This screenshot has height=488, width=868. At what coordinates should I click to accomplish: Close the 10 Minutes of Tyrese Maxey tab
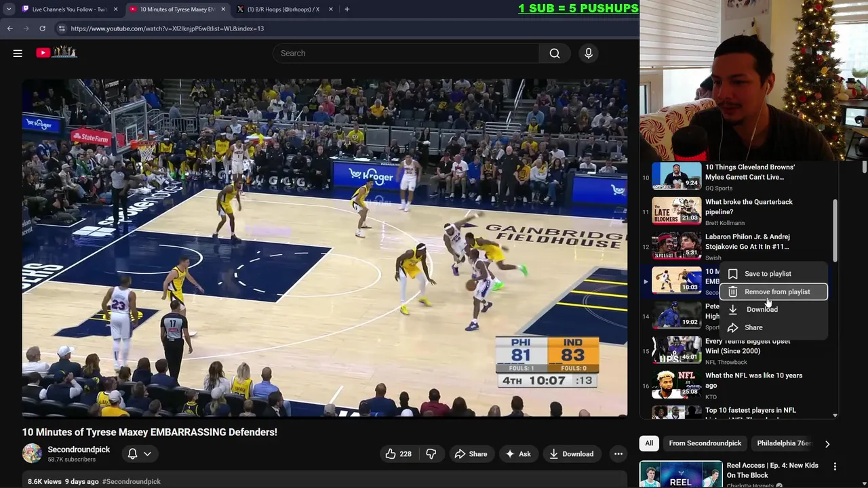click(x=223, y=9)
